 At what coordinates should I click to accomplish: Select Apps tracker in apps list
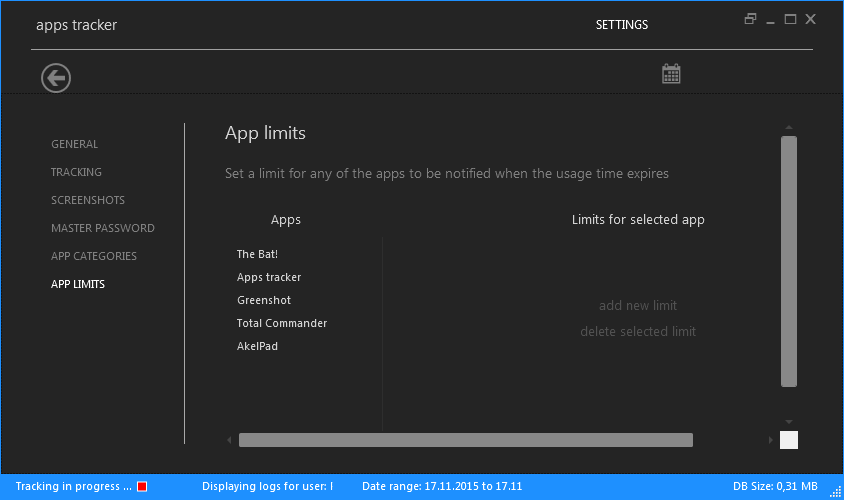point(269,277)
